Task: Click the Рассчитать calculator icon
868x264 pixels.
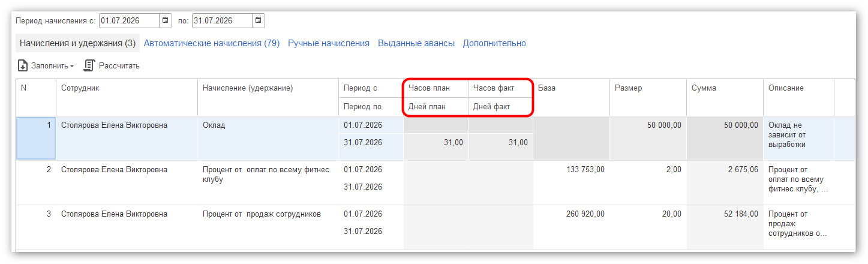Action: (x=89, y=65)
